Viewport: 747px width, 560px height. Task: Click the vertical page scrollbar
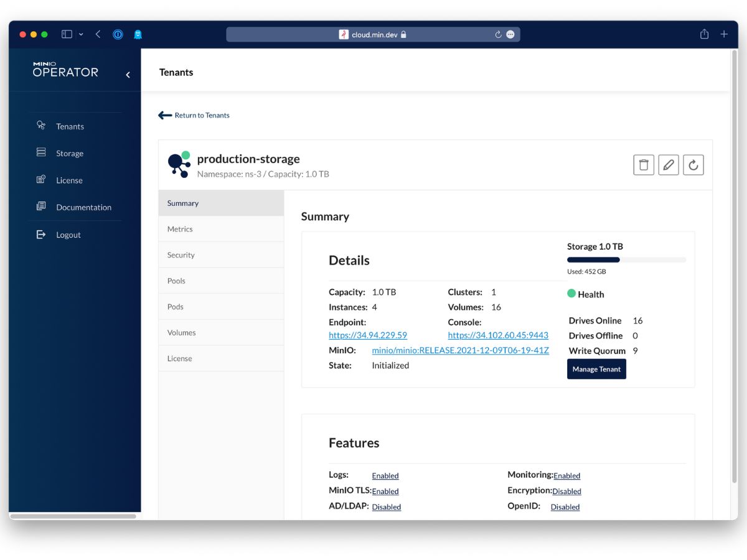pyautogui.click(x=734, y=268)
